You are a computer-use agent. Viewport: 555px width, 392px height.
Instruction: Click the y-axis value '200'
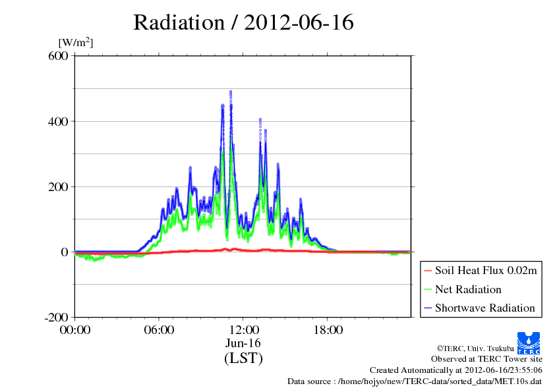pyautogui.click(x=58, y=187)
